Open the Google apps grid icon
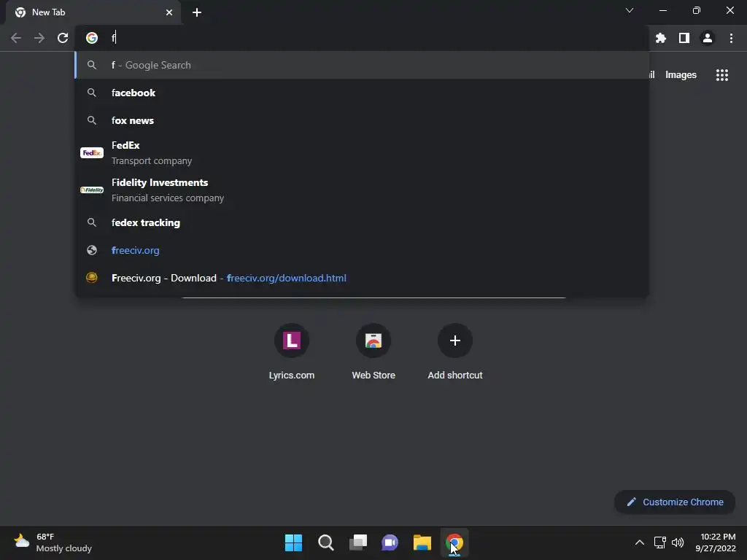The image size is (747, 560). tap(721, 75)
